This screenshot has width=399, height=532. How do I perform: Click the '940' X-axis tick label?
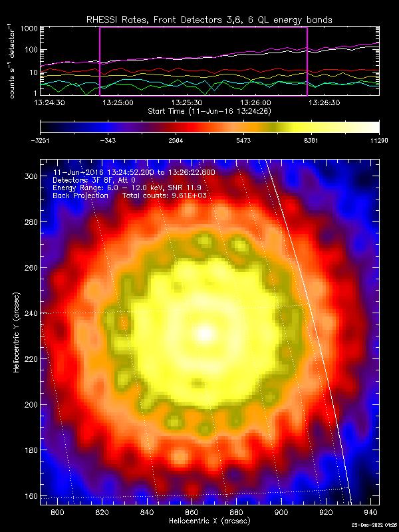point(370,511)
